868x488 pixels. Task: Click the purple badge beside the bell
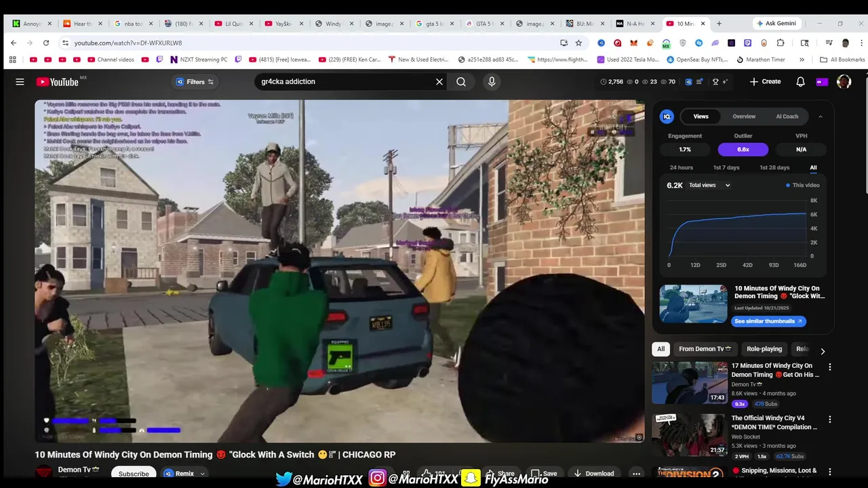click(x=822, y=81)
